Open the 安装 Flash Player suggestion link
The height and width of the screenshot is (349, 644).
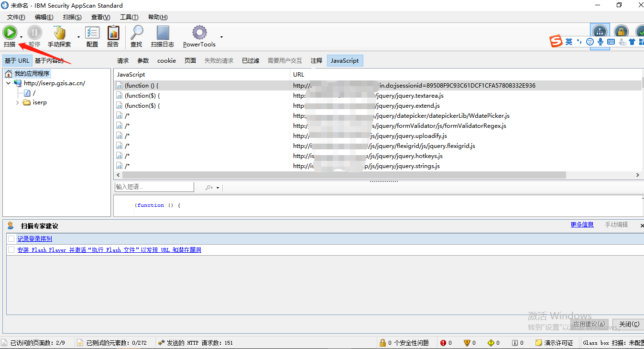pos(109,249)
